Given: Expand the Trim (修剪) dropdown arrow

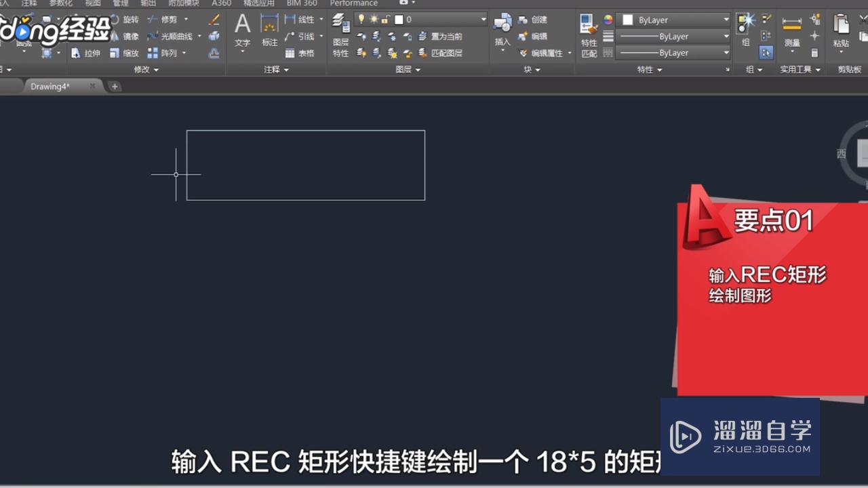Looking at the screenshot, I should (185, 20).
